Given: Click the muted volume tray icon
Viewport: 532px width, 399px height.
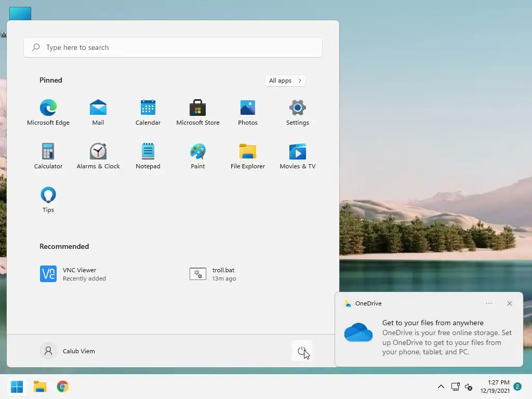Looking at the screenshot, I should click(469, 387).
